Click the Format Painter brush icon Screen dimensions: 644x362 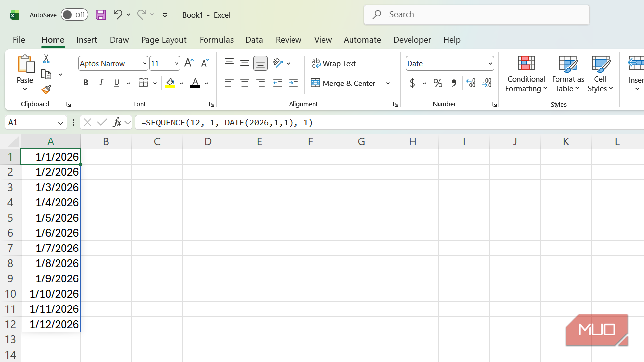(x=46, y=89)
